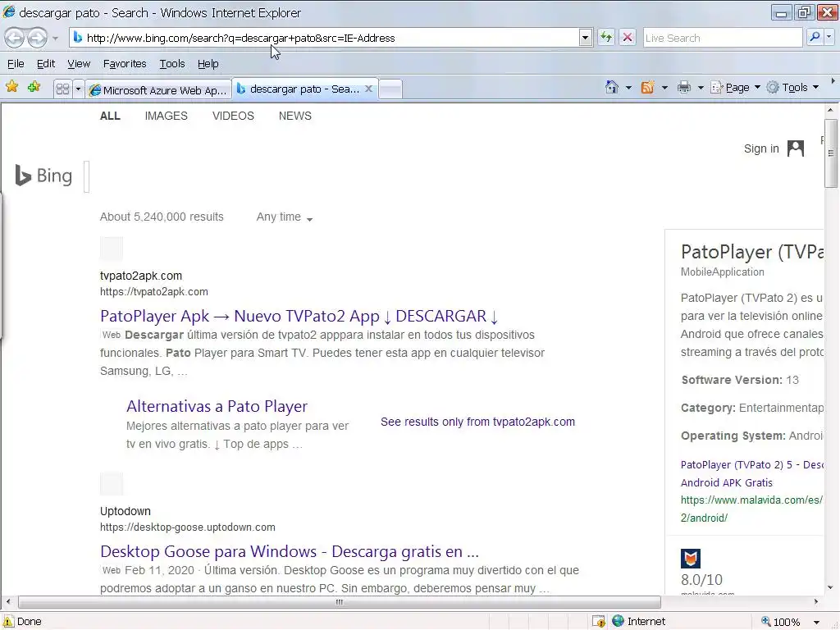
Task: Open PatoPlayer Apk Nuevo TVPato2 result
Action: pos(299,316)
